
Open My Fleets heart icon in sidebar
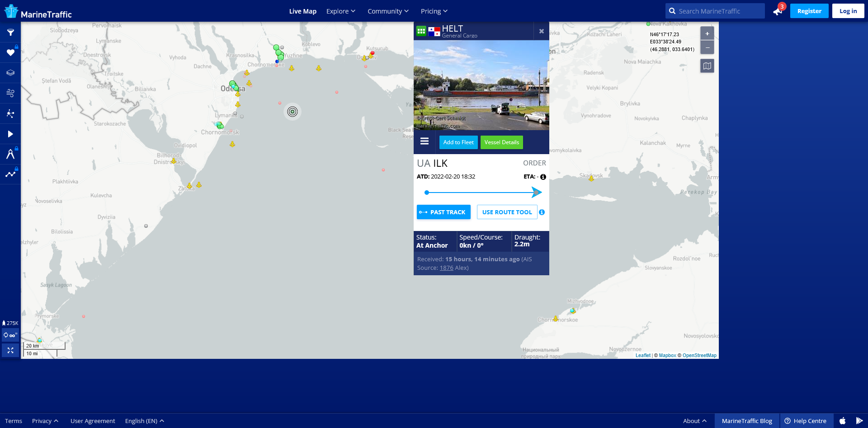[x=10, y=52]
